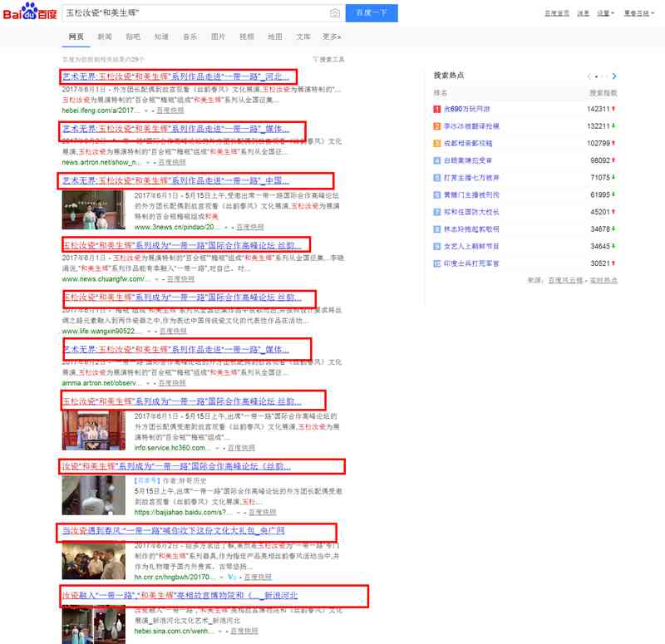Open the 搜索工具 search tools filter
Screen dimensions: 665x644
(328, 60)
